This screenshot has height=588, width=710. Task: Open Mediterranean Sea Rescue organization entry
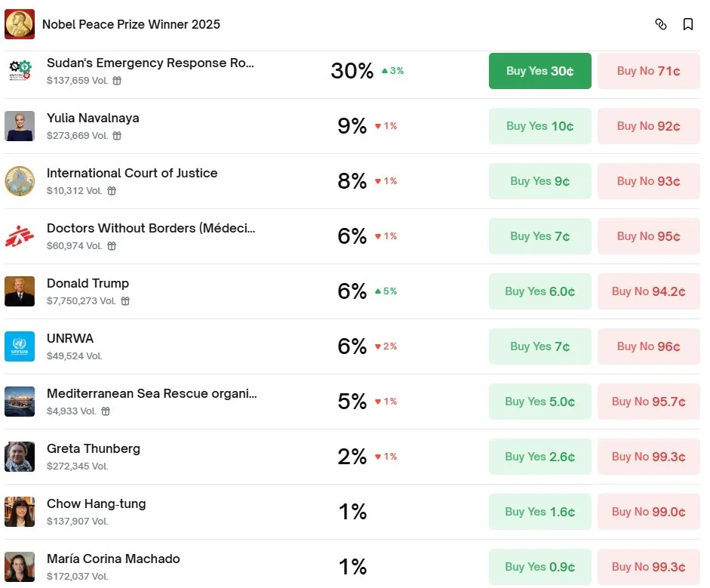[x=152, y=393]
